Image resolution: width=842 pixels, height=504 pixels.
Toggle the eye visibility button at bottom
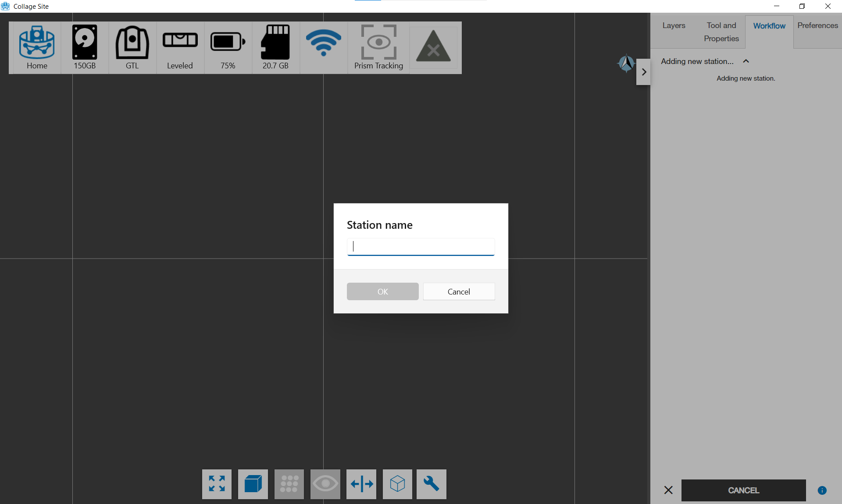pyautogui.click(x=325, y=484)
